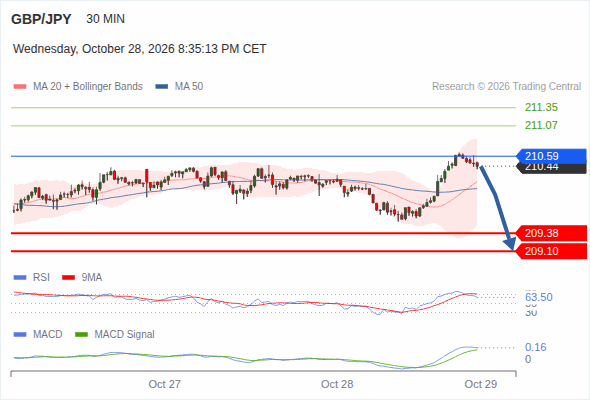590x400 pixels.
Task: Click the blue 210.59 pivot price tag
Action: [x=551, y=156]
